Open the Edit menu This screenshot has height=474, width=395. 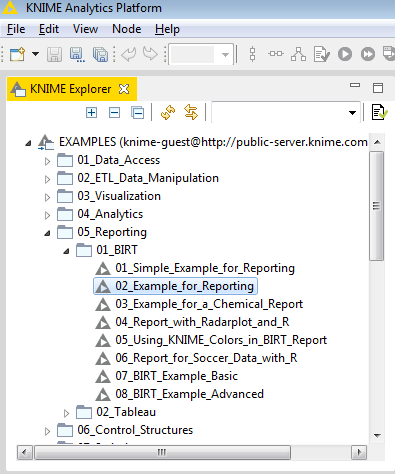coord(49,29)
